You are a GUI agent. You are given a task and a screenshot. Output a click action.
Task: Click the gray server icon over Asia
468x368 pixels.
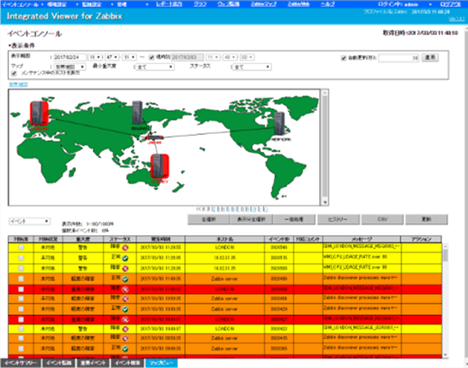[x=137, y=112]
